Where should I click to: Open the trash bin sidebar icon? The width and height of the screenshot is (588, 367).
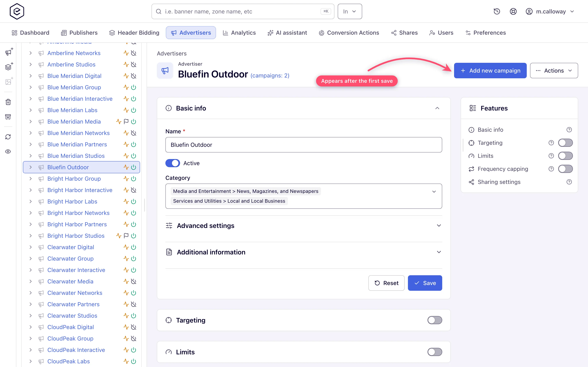[8, 102]
